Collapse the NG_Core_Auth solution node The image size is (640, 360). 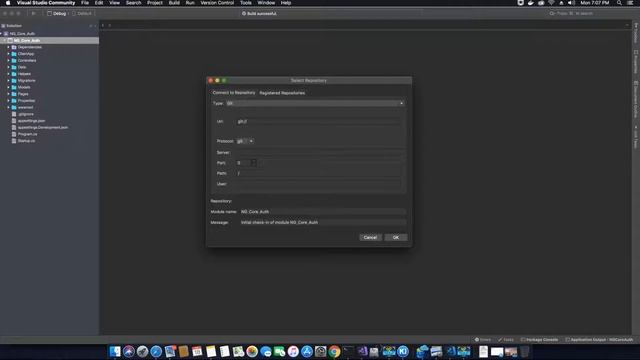(x=2, y=34)
